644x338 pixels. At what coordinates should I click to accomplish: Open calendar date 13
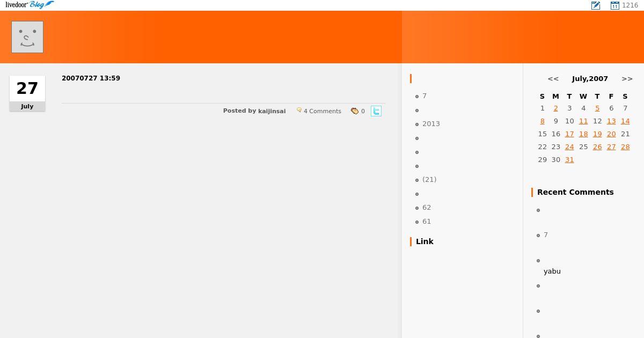tap(611, 121)
